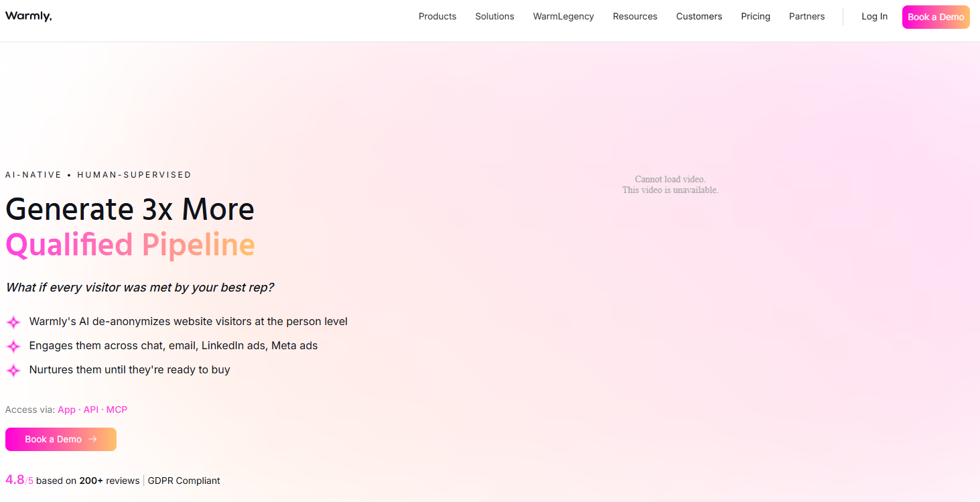Click the Log In link
This screenshot has height=502, width=980.
tap(875, 16)
